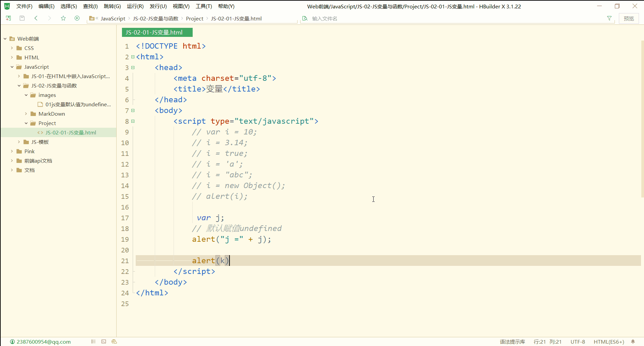Collapse the html element fold on line 2
This screenshot has height=346, width=644.
coord(133,57)
